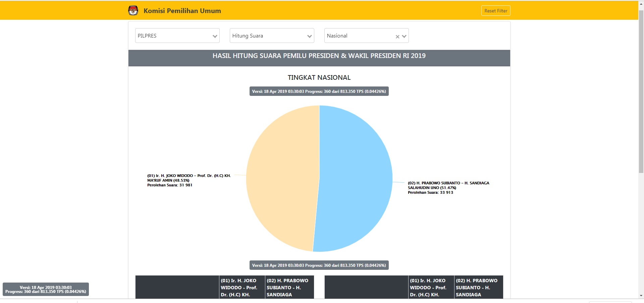Click the scrollbar down arrow
644x303 pixels.
tap(641, 296)
